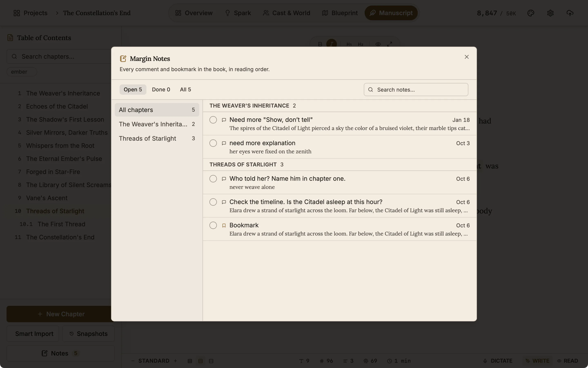Mark 'Who told her?' note as done
Image resolution: width=588 pixels, height=368 pixels.
[x=213, y=179]
